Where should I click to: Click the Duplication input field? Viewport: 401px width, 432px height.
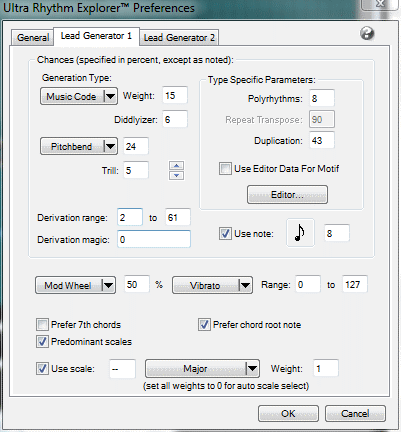click(x=322, y=140)
